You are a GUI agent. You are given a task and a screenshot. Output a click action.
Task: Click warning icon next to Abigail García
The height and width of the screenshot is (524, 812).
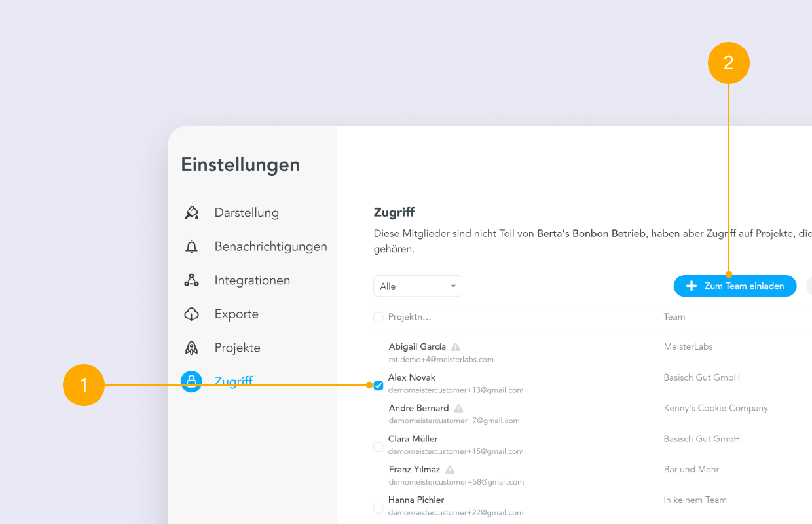coord(456,346)
